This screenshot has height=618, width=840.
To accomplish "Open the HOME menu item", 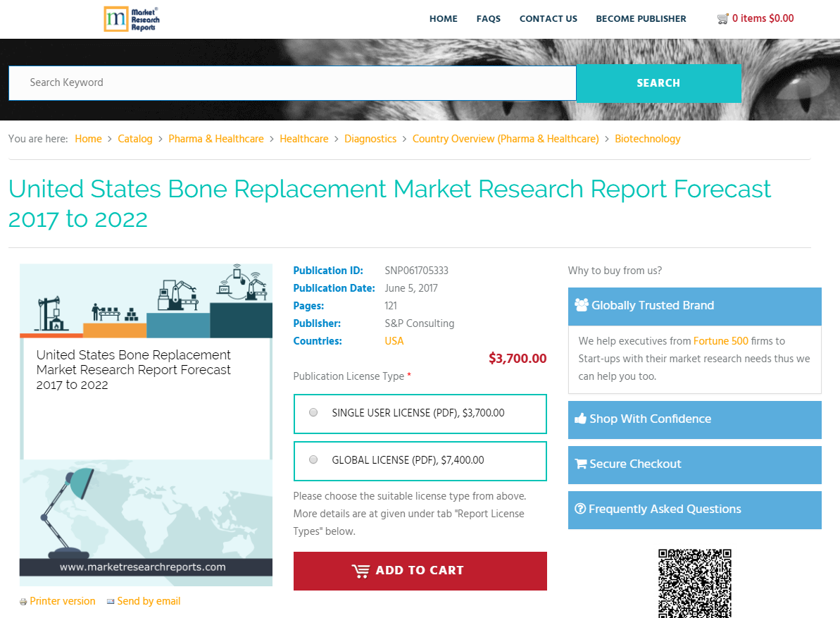I will tap(443, 19).
